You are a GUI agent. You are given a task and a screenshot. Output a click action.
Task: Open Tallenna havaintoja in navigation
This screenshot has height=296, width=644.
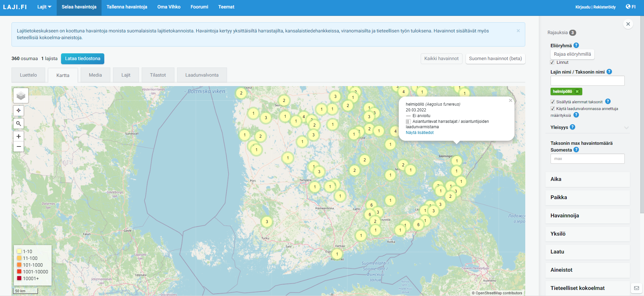[127, 7]
